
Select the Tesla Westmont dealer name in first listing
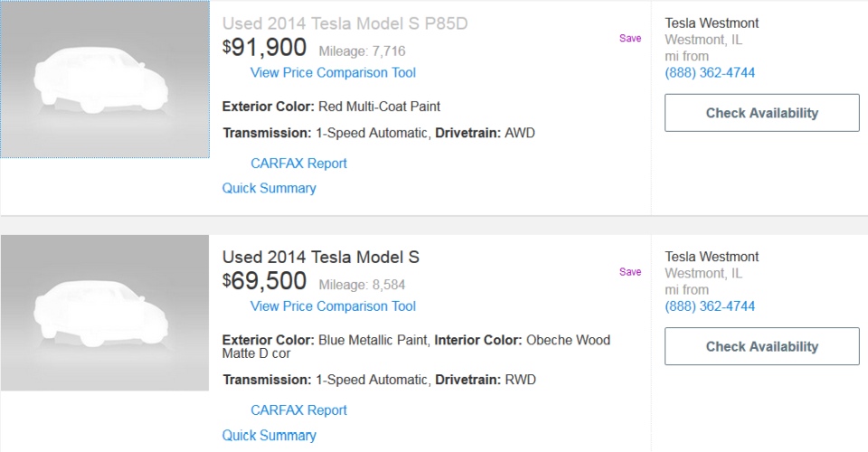pyautogui.click(x=712, y=24)
